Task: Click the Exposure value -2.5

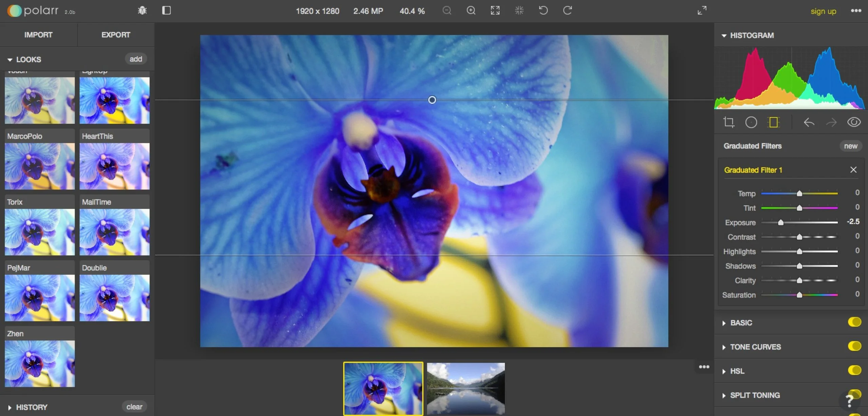Action: coord(853,222)
